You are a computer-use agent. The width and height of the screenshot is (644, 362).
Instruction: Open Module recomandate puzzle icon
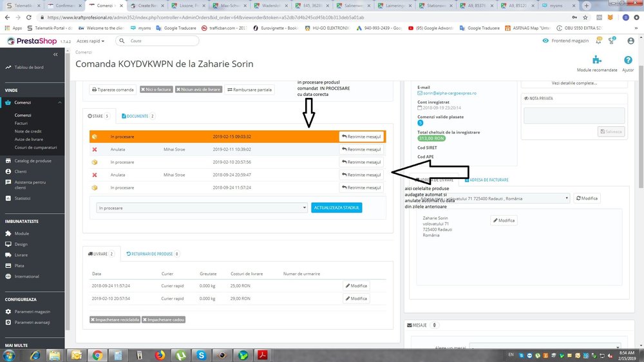click(x=597, y=60)
